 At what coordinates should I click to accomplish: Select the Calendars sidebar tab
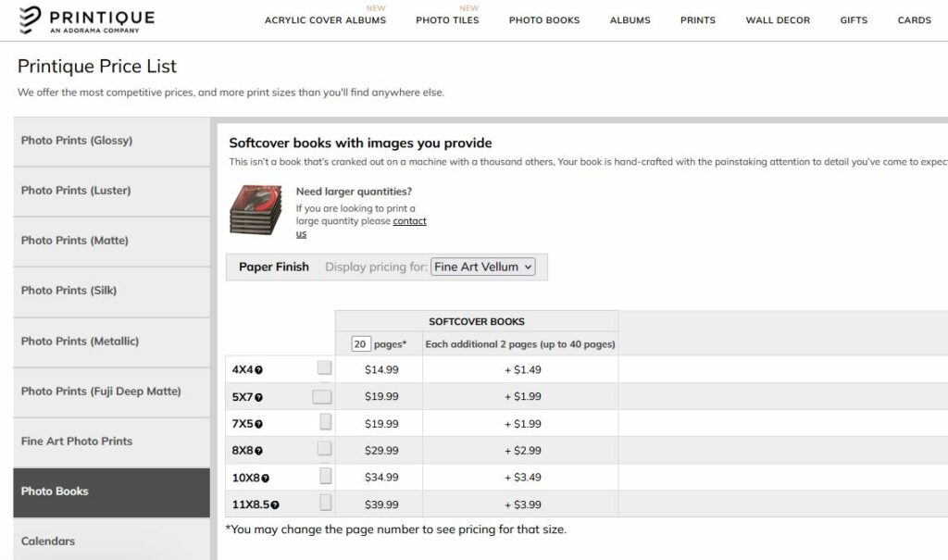click(x=111, y=540)
